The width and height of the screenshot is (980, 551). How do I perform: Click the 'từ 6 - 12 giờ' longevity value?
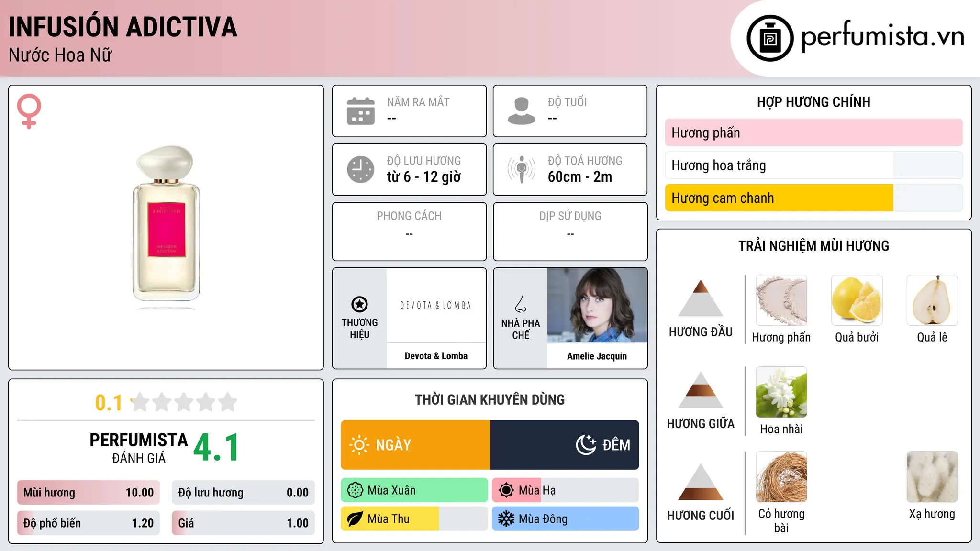[x=424, y=177]
